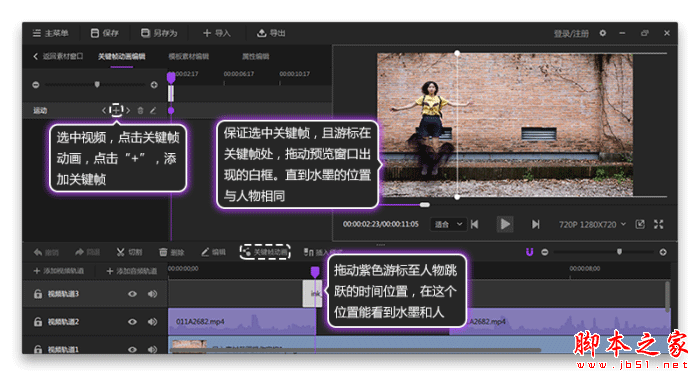Click the 保存 save button

point(104,33)
